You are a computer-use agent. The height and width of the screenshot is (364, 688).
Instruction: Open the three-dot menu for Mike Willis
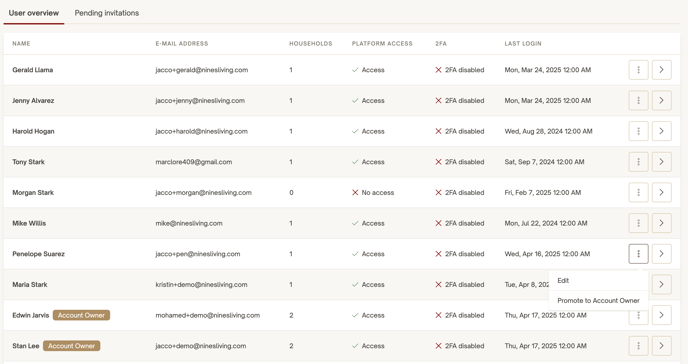(x=638, y=223)
